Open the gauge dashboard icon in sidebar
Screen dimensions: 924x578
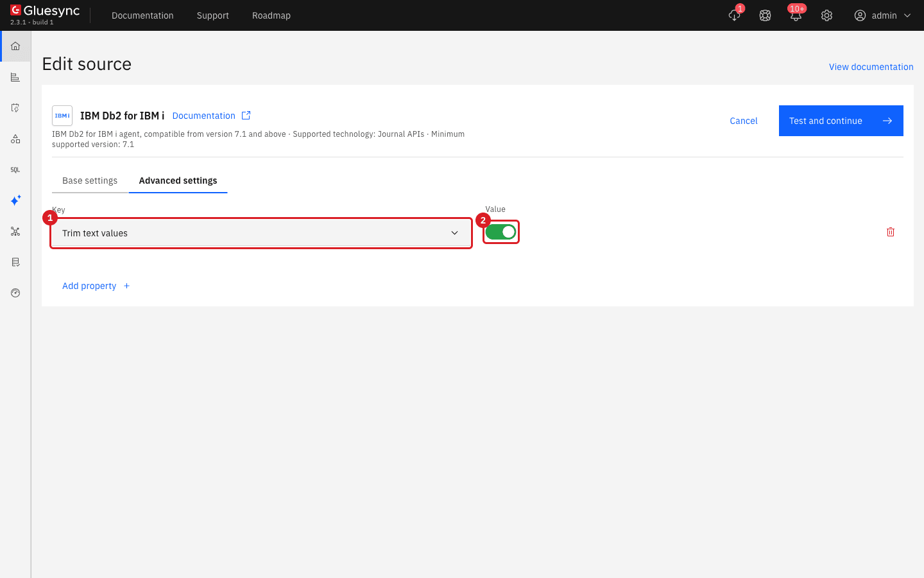coord(15,293)
